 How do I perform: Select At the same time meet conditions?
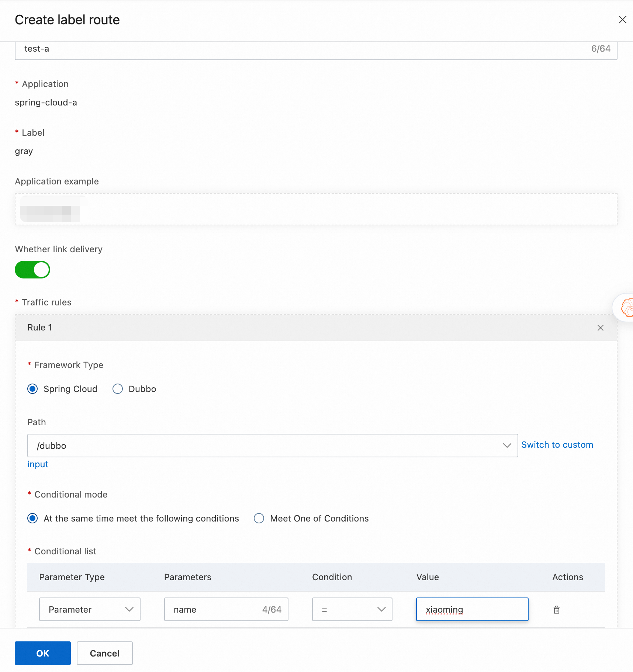[x=32, y=519]
